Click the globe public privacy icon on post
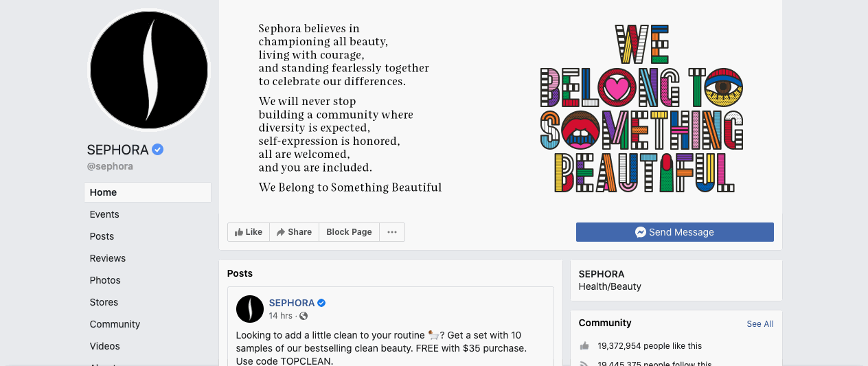Image resolution: width=868 pixels, height=366 pixels. point(304,316)
